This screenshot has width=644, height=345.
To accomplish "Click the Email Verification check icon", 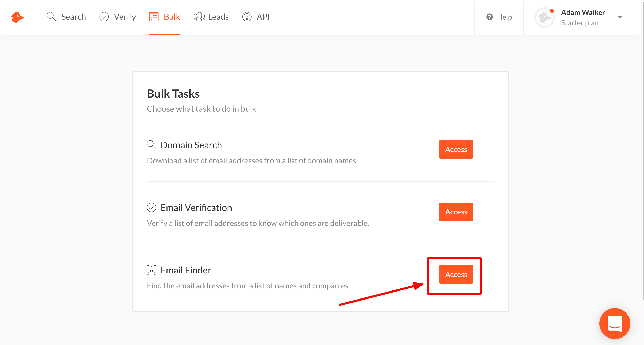I will tap(152, 208).
